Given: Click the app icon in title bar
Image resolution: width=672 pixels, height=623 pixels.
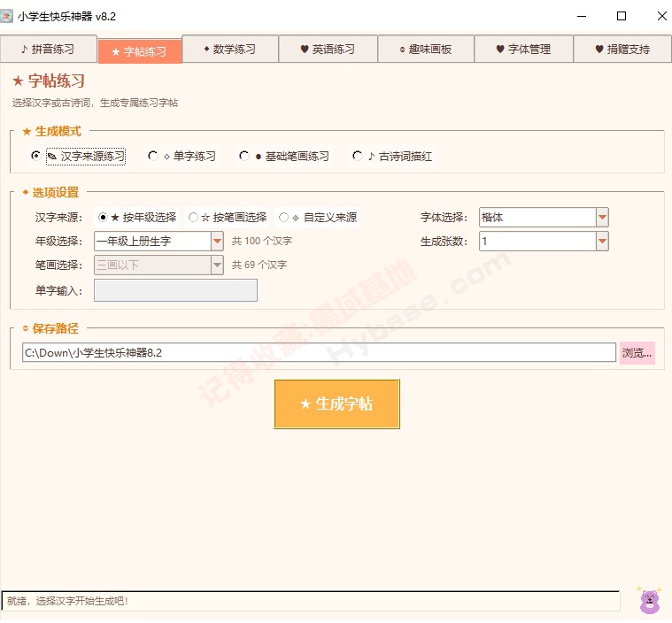Looking at the screenshot, I should click(6, 16).
